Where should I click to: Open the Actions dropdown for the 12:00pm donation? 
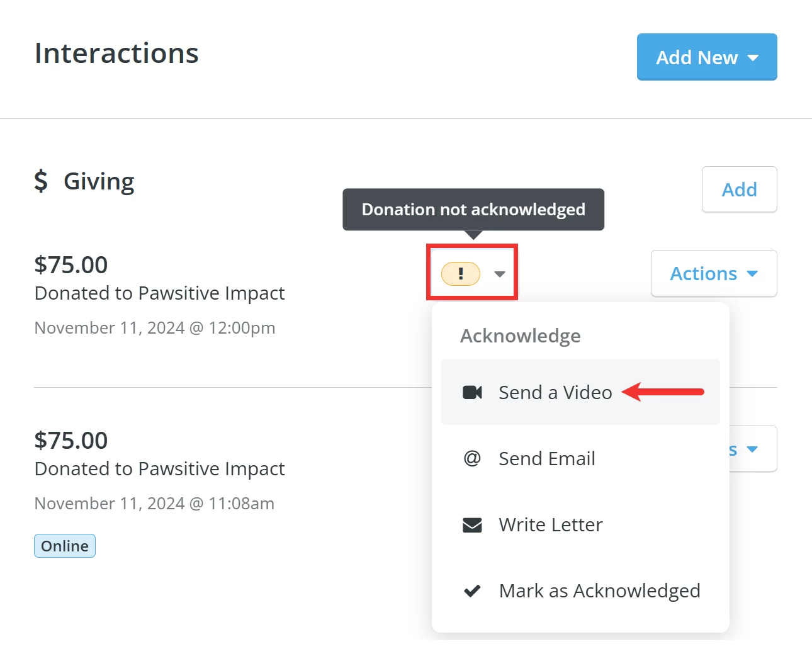[x=713, y=273]
